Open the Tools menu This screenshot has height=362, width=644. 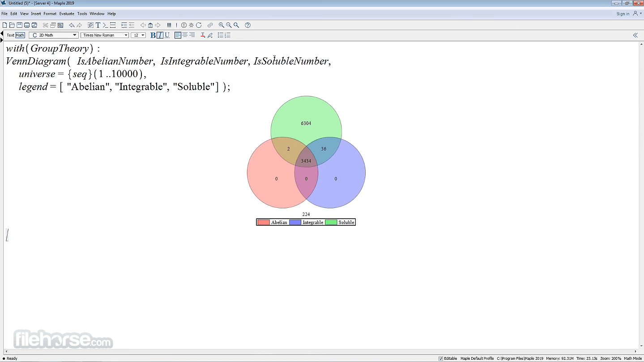pyautogui.click(x=82, y=14)
